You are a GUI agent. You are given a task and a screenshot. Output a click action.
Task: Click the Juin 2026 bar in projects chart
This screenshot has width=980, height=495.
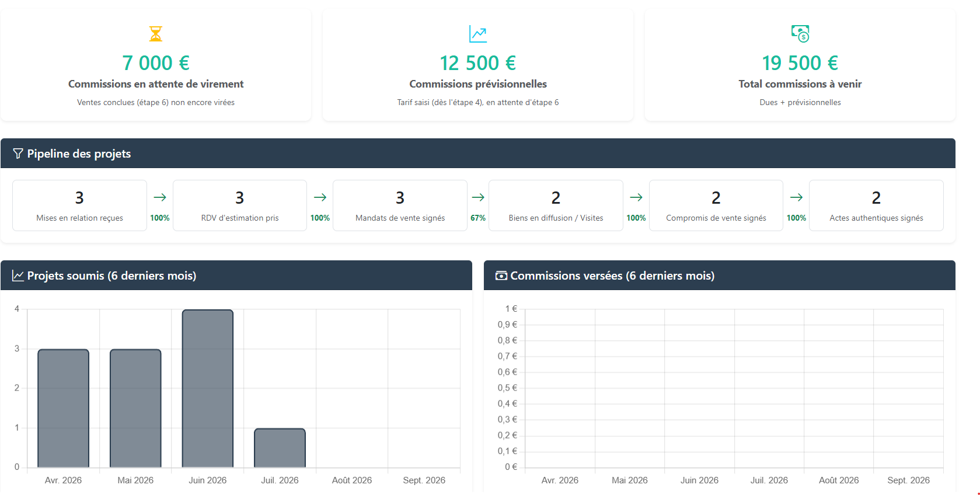[208, 388]
